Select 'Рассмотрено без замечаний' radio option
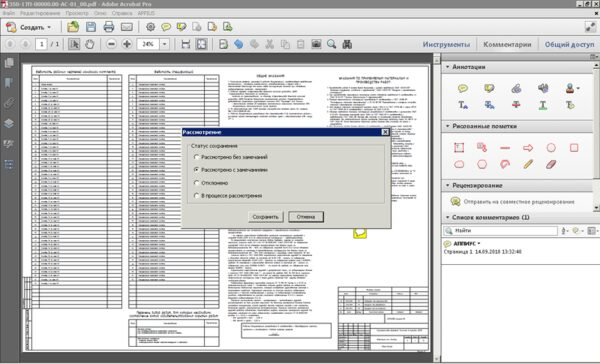The height and width of the screenshot is (364, 600). click(x=197, y=157)
